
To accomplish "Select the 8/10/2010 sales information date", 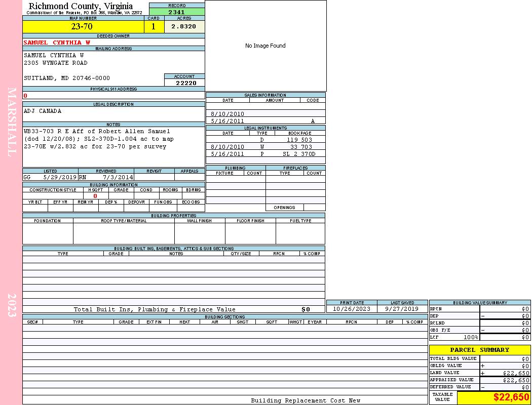I will pyautogui.click(x=227, y=114).
